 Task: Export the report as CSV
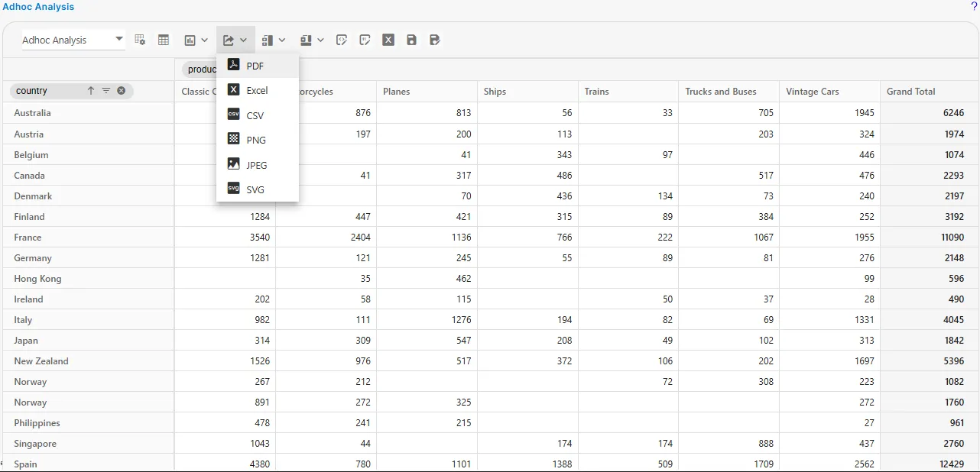click(x=255, y=115)
